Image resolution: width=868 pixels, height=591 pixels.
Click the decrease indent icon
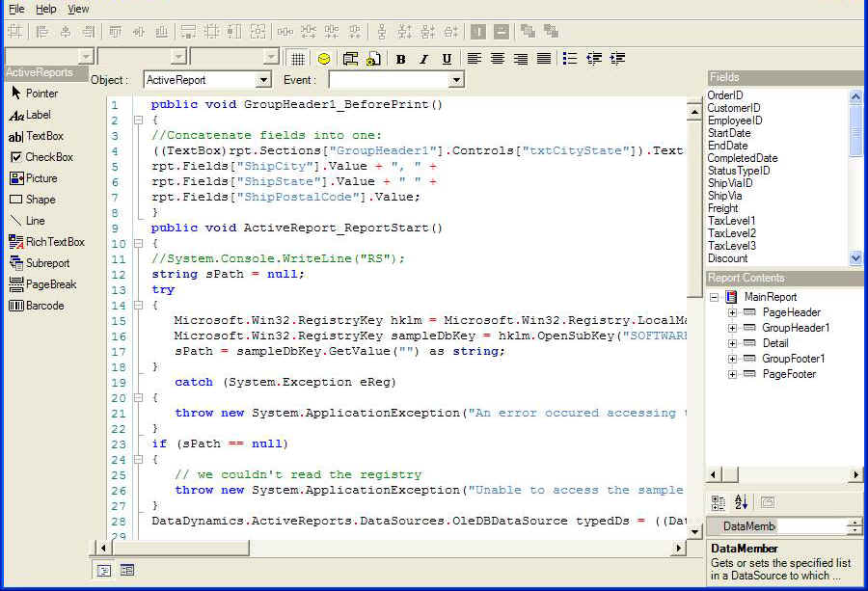click(x=594, y=58)
